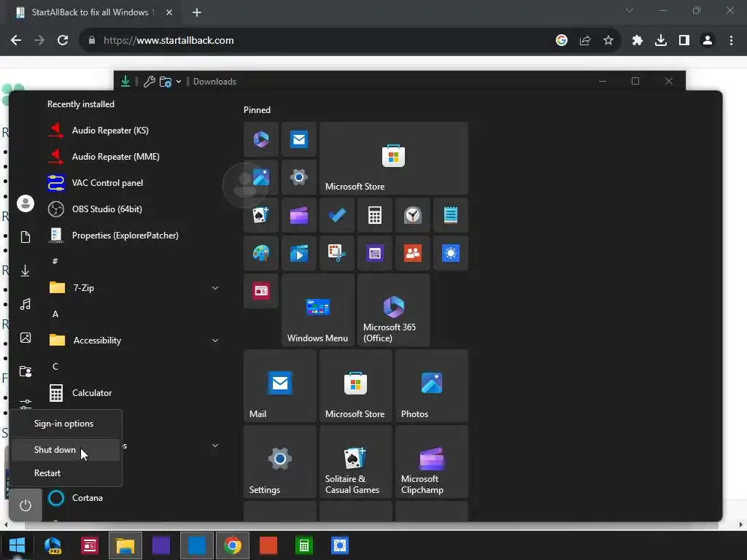Reload the startallback.com page
This screenshot has width=747, height=560.
pos(63,40)
